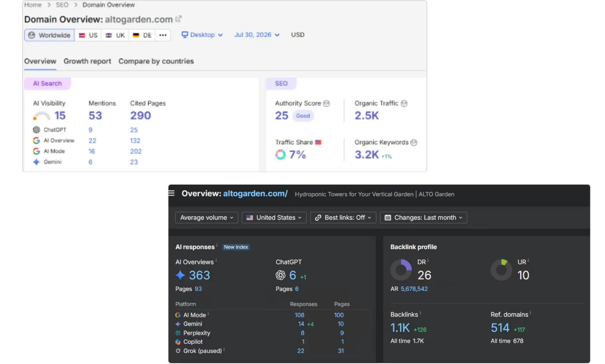605x364 pixels.
Task: Open the Desktop device dropdown
Action: pyautogui.click(x=202, y=35)
